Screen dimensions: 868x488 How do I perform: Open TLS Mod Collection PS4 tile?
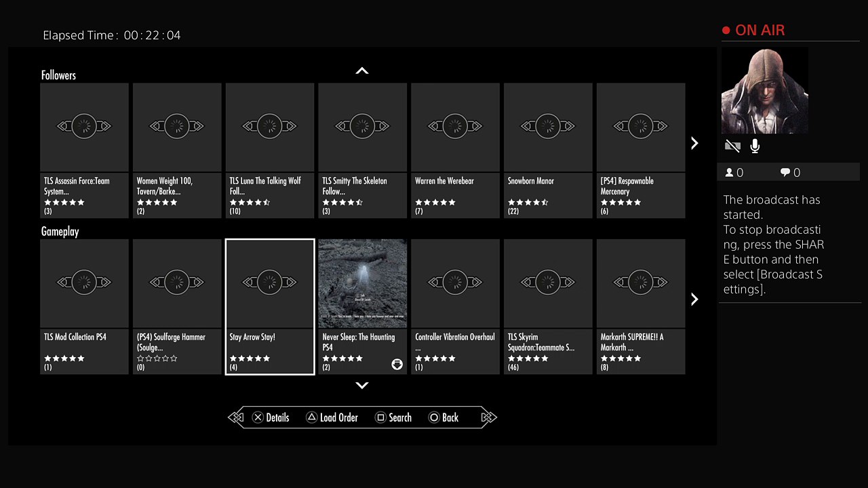(84, 306)
